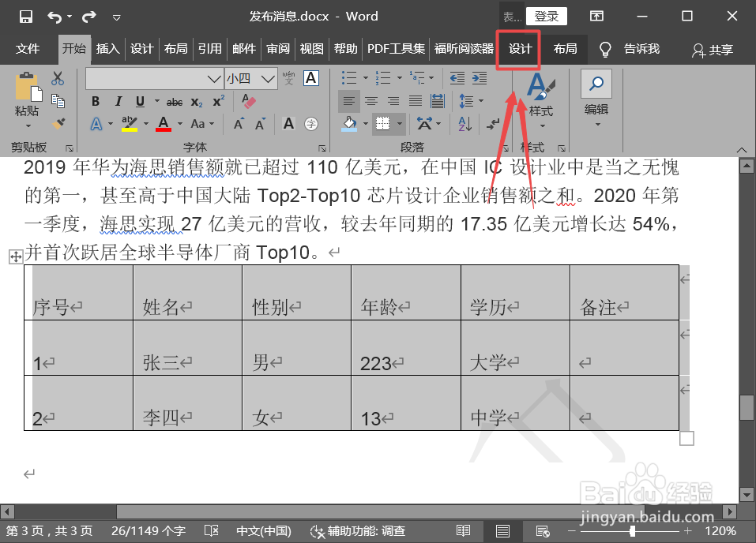Image resolution: width=756 pixels, height=543 pixels.
Task: Click the zoom slider handle
Action: click(x=632, y=531)
